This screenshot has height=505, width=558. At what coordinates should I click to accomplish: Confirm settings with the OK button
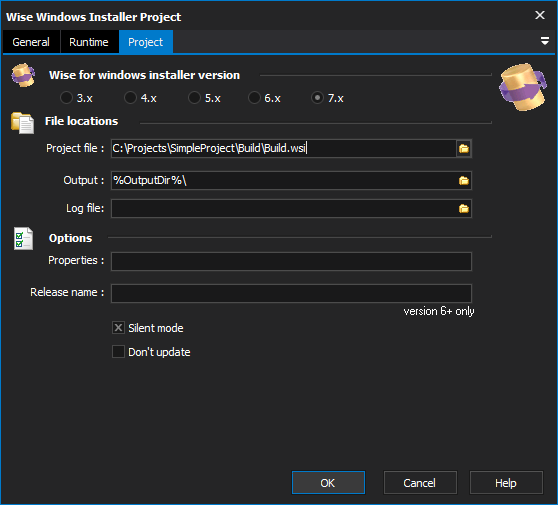click(x=328, y=483)
